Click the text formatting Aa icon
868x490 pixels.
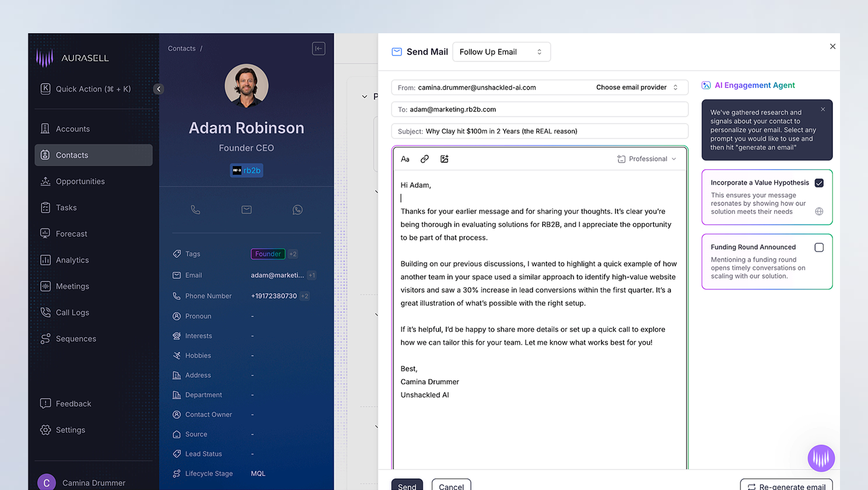[405, 159]
